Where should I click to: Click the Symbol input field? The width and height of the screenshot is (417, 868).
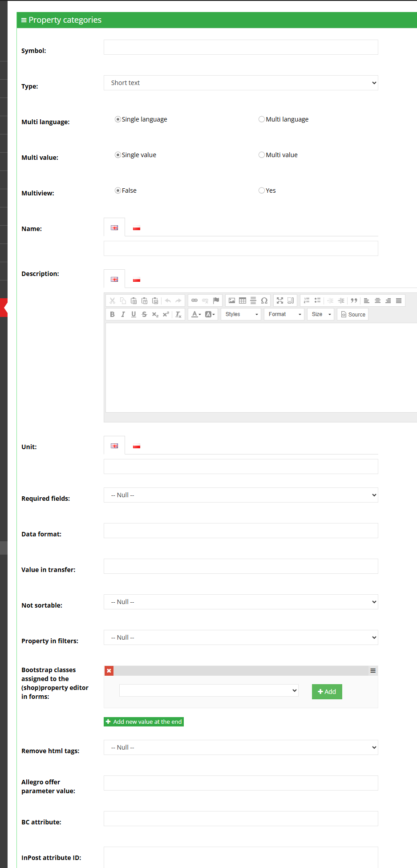tap(241, 47)
